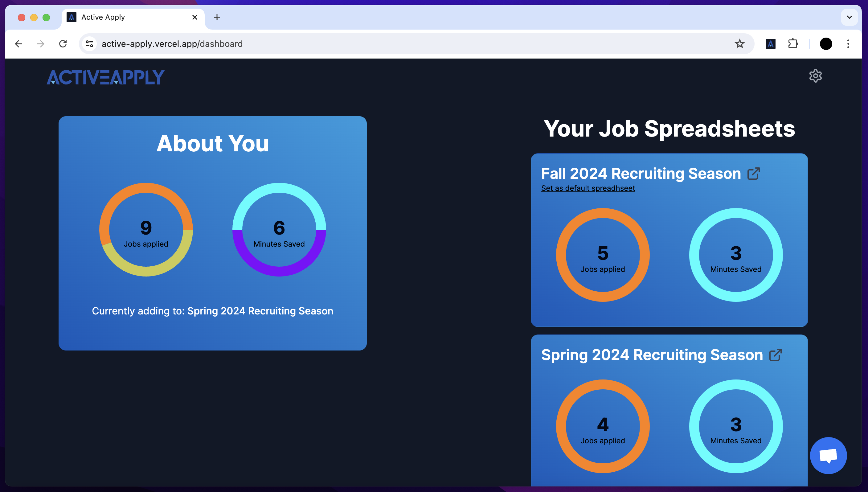868x492 pixels.
Task: Open a new browser tab
Action: click(217, 17)
